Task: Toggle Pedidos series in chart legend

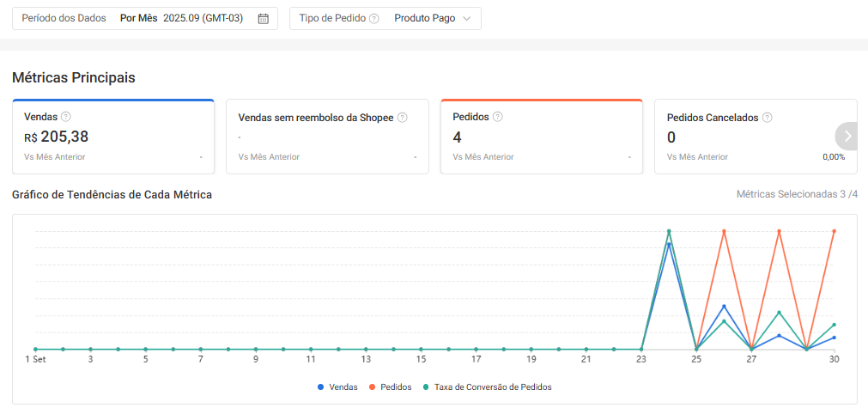Action: [x=395, y=387]
